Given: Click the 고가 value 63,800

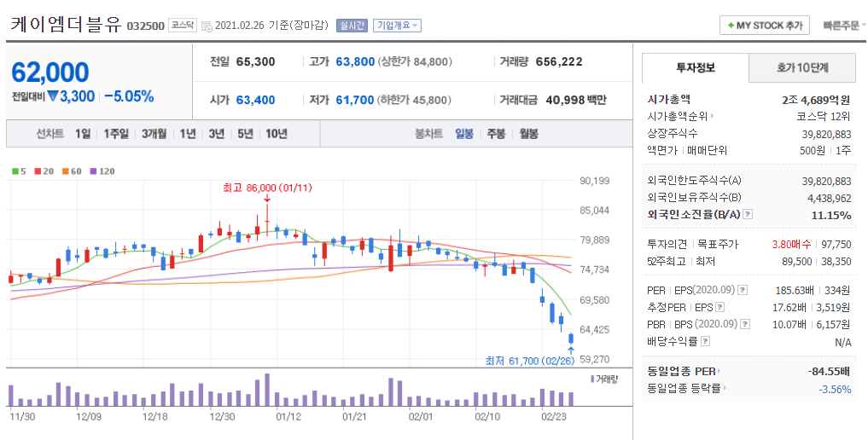Looking at the screenshot, I should pyautogui.click(x=355, y=62).
